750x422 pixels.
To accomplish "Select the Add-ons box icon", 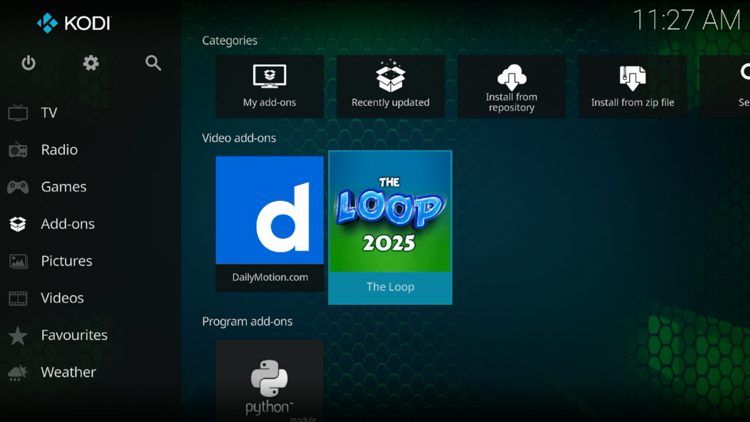I will coord(18,224).
